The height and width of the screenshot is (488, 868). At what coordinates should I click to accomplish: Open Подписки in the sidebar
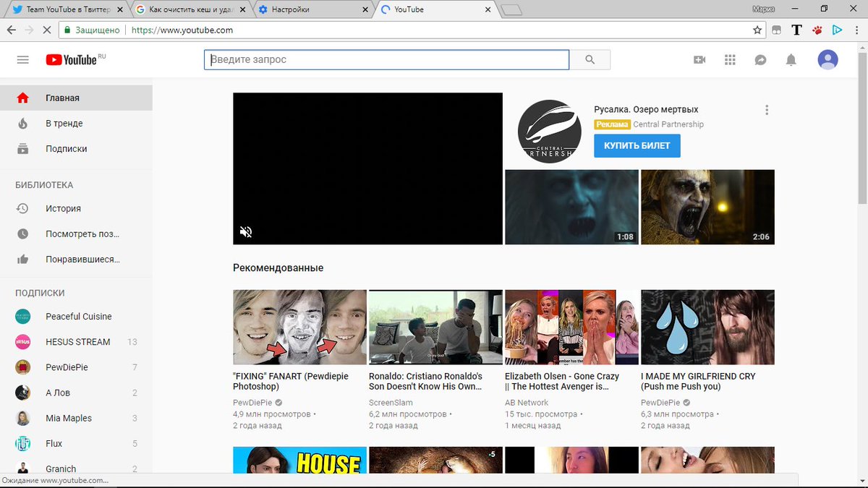pyautogui.click(x=76, y=148)
